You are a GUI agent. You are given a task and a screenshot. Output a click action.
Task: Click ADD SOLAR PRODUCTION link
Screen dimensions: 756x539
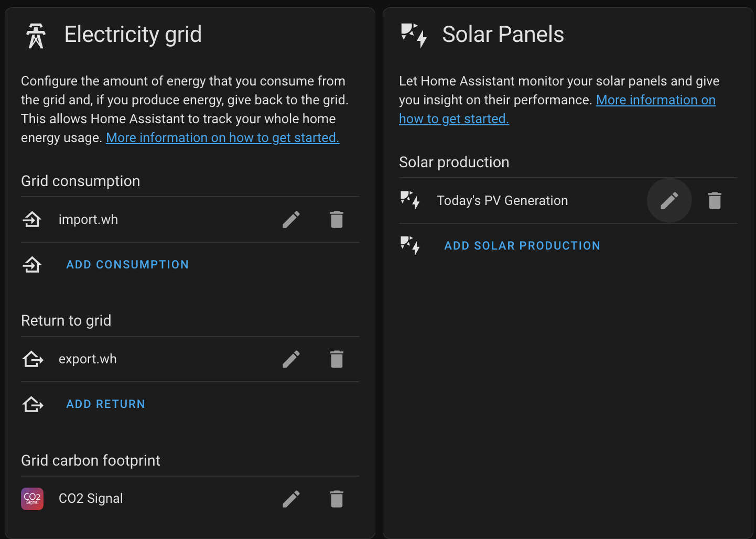click(522, 245)
